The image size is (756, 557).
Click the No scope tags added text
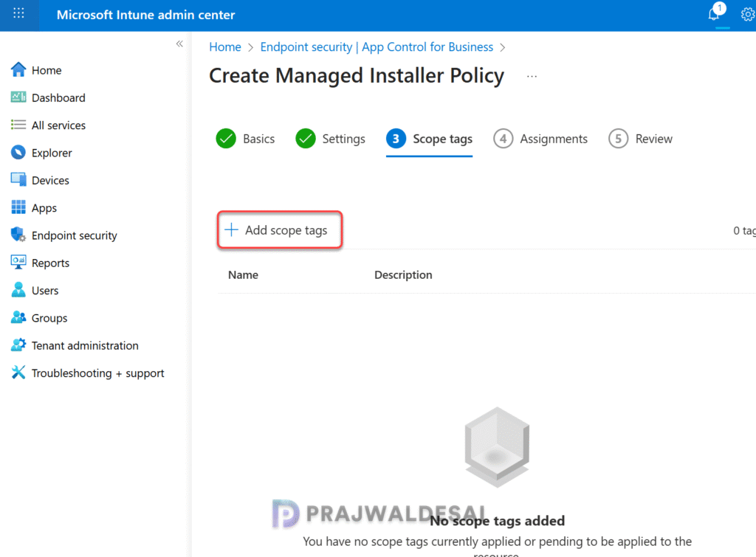[497, 521]
